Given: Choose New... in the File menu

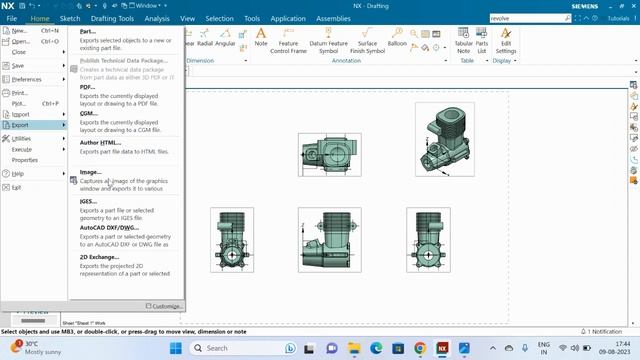Looking at the screenshot, I should 34,31.
